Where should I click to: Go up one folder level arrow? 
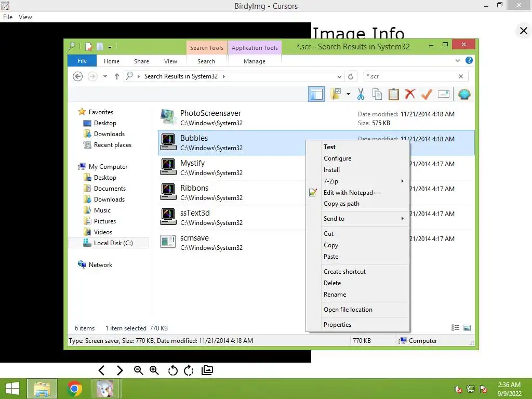(x=117, y=76)
